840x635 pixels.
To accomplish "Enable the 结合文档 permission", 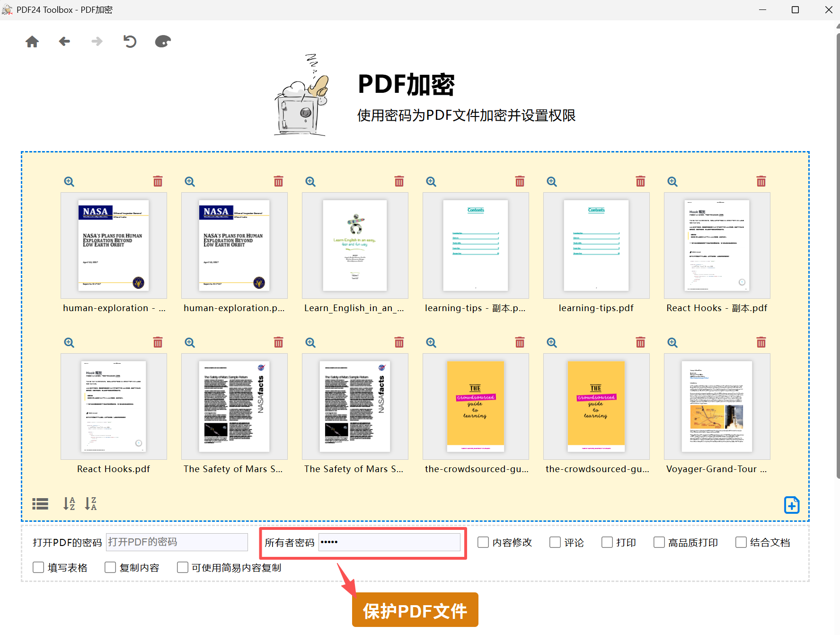I will coord(741,542).
